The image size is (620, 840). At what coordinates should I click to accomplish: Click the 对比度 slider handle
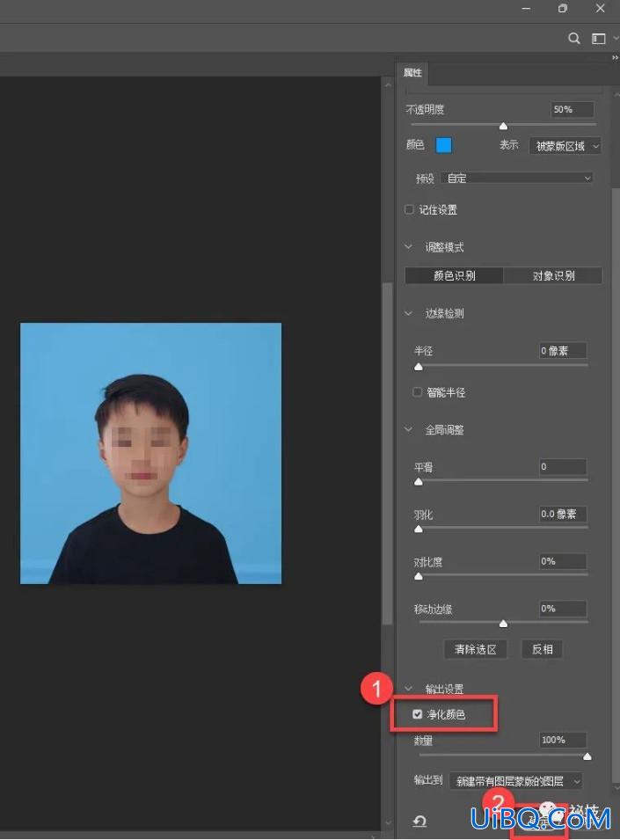(x=419, y=576)
